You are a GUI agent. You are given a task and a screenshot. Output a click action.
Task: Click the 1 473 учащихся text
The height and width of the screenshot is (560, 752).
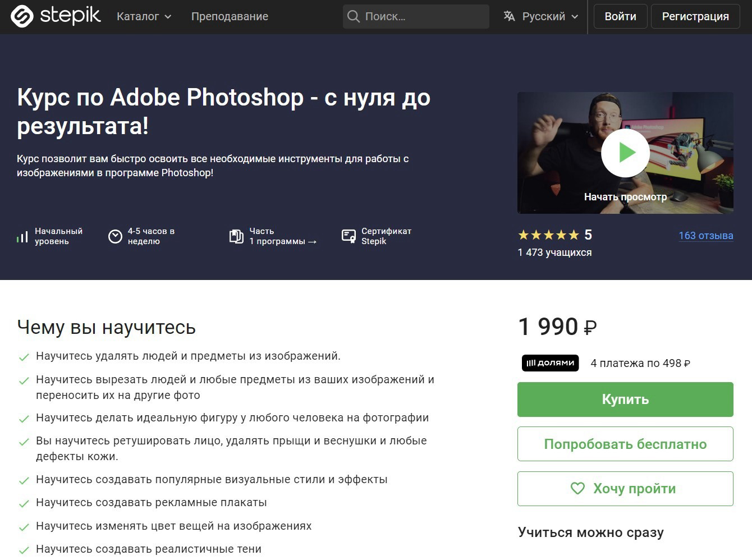pyautogui.click(x=554, y=253)
